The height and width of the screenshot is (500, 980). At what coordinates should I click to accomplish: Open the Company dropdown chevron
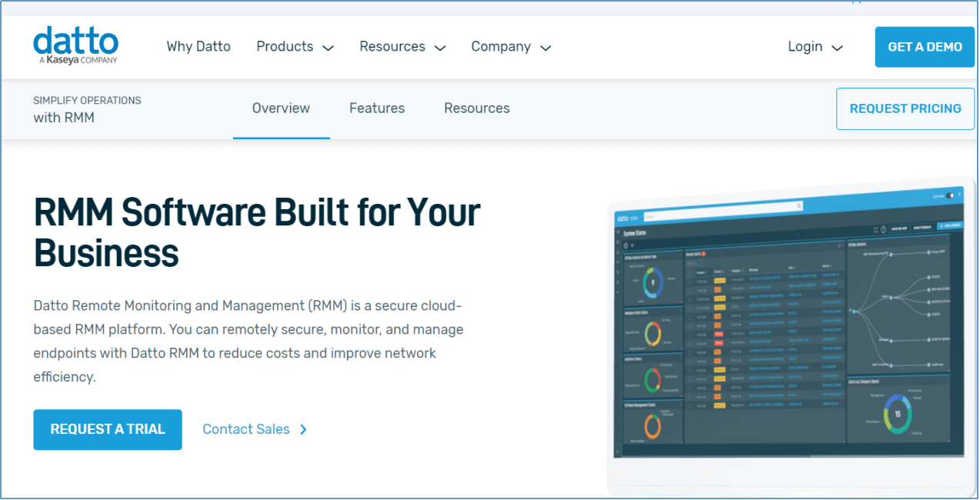545,48
